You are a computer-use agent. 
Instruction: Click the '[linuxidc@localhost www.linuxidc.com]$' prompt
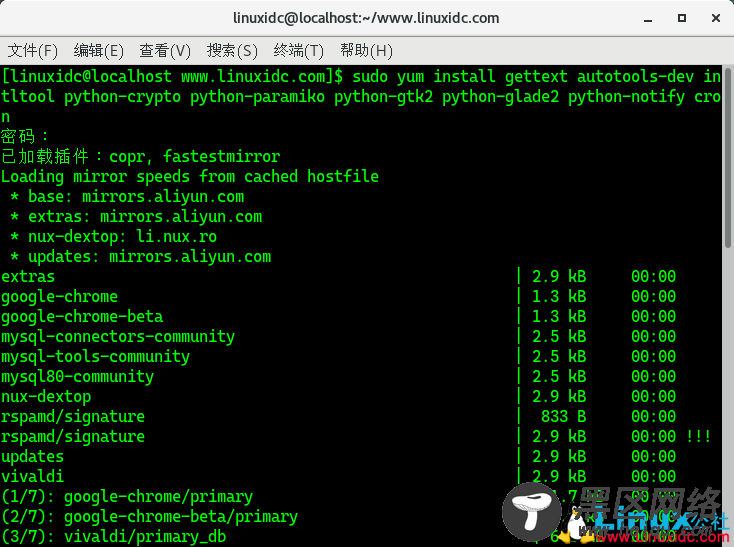tap(172, 77)
